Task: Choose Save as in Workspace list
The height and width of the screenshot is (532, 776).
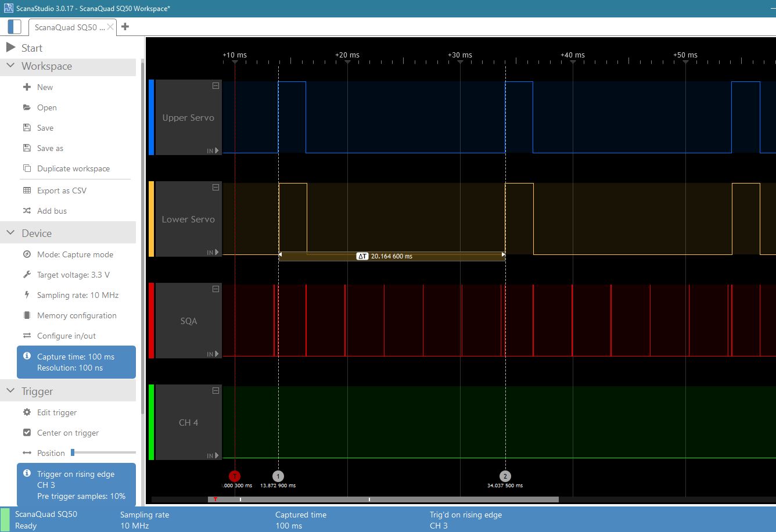Action: [x=50, y=148]
